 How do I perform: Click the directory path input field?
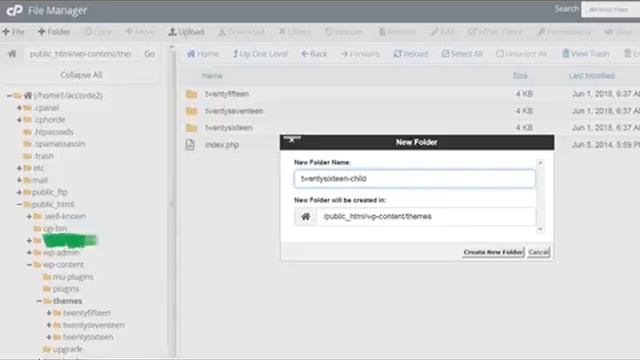(x=81, y=53)
